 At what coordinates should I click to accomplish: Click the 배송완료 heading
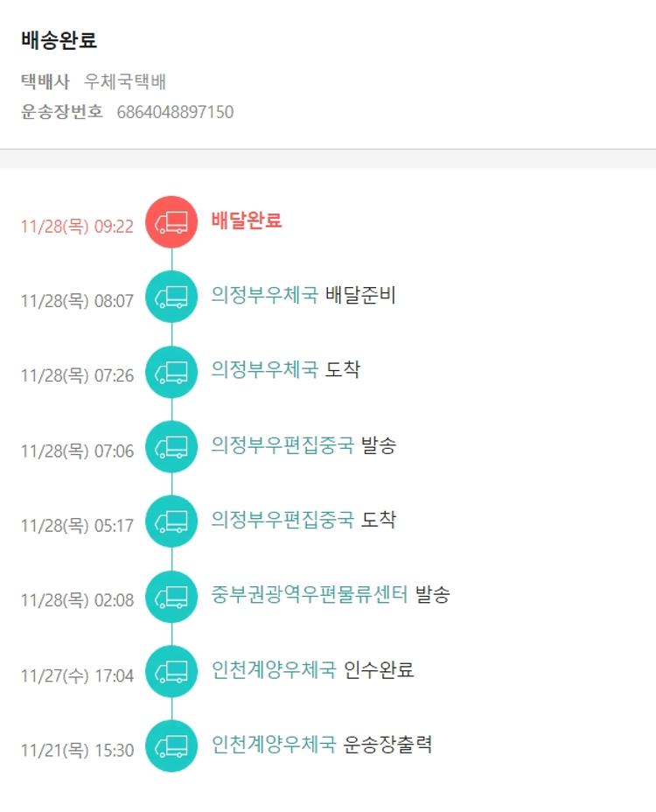tap(59, 39)
